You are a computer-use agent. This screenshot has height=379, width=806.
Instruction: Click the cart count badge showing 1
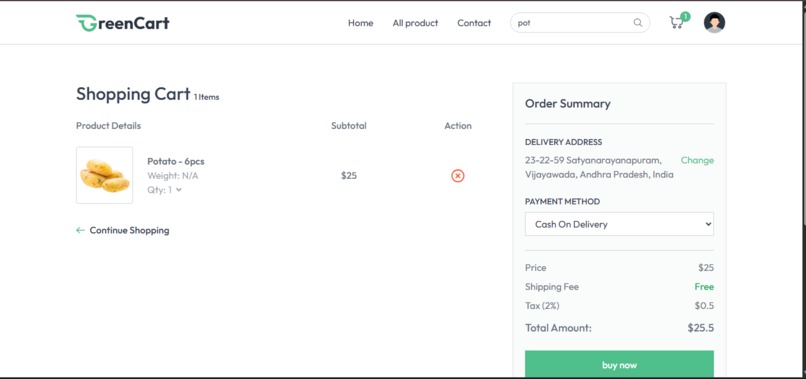[x=685, y=16]
